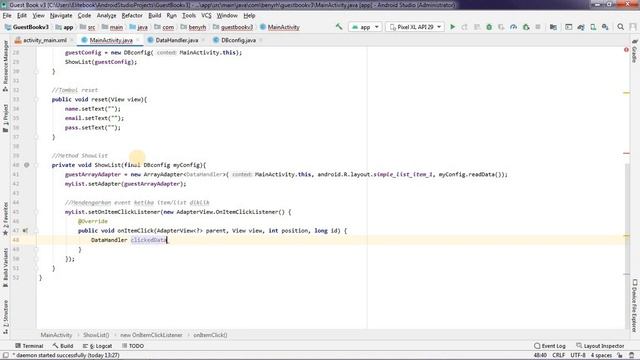The height and width of the screenshot is (360, 640).
Task: Open Device File Explorer side panel
Action: coord(635,305)
